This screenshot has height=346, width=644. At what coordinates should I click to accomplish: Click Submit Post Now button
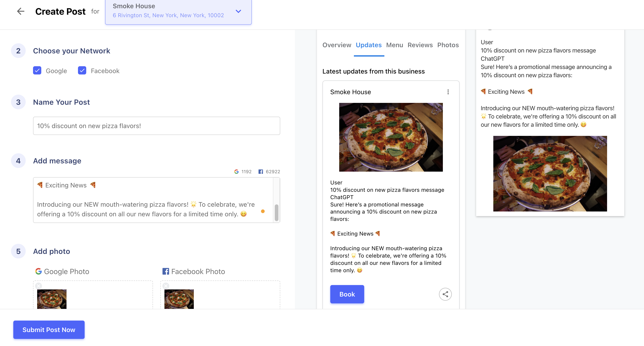pos(49,330)
